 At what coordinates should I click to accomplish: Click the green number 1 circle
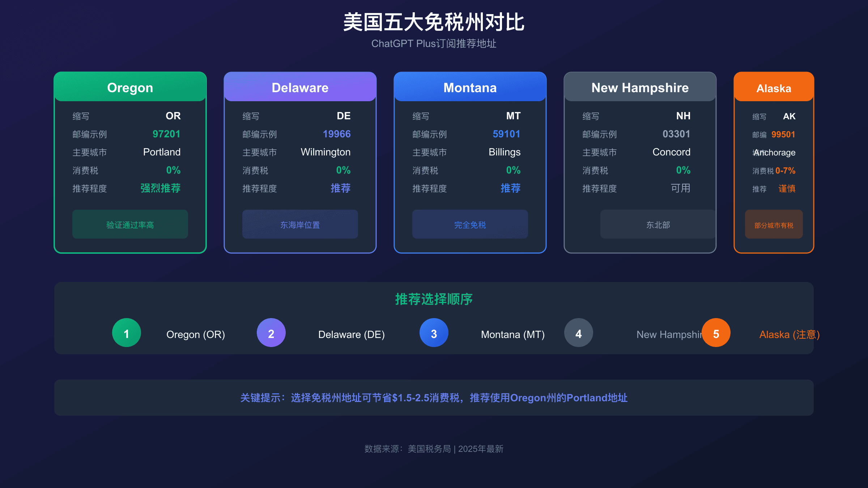pos(126,333)
